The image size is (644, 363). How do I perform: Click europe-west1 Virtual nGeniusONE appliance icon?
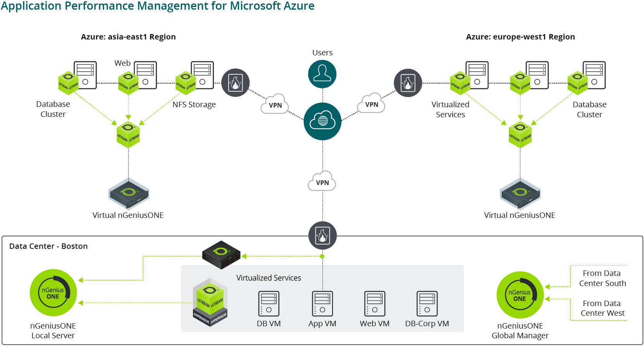(520, 194)
